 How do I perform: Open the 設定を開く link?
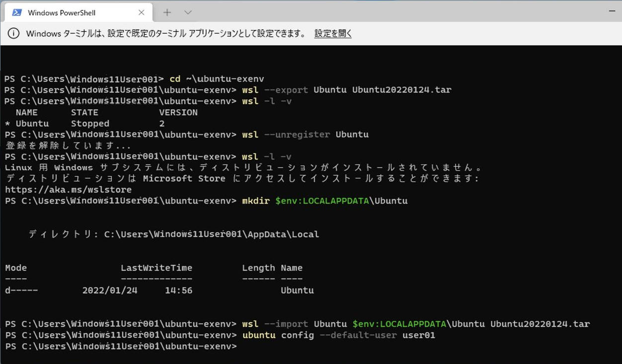(x=333, y=34)
